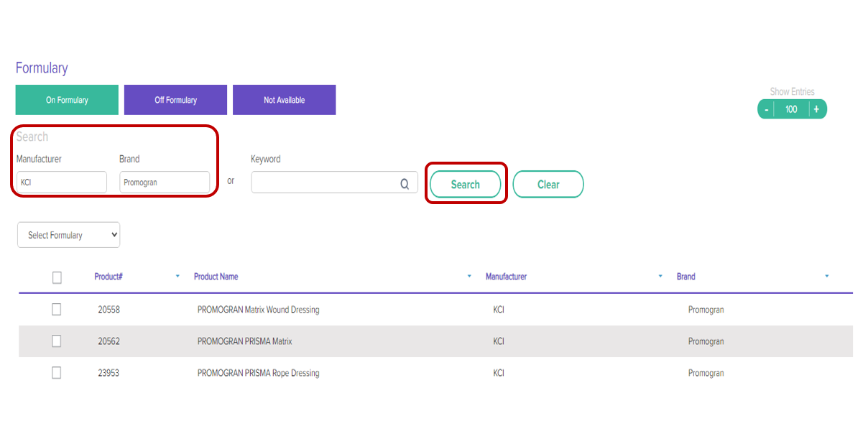The height and width of the screenshot is (434, 868).
Task: Check the box for product 20562
Action: pos(57,341)
